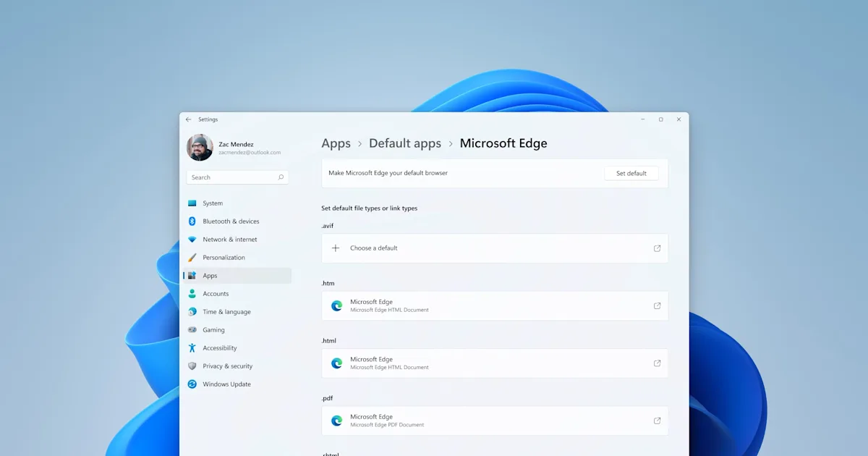The image size is (868, 456).
Task: Open Time & language in the sidebar
Action: [x=226, y=312]
